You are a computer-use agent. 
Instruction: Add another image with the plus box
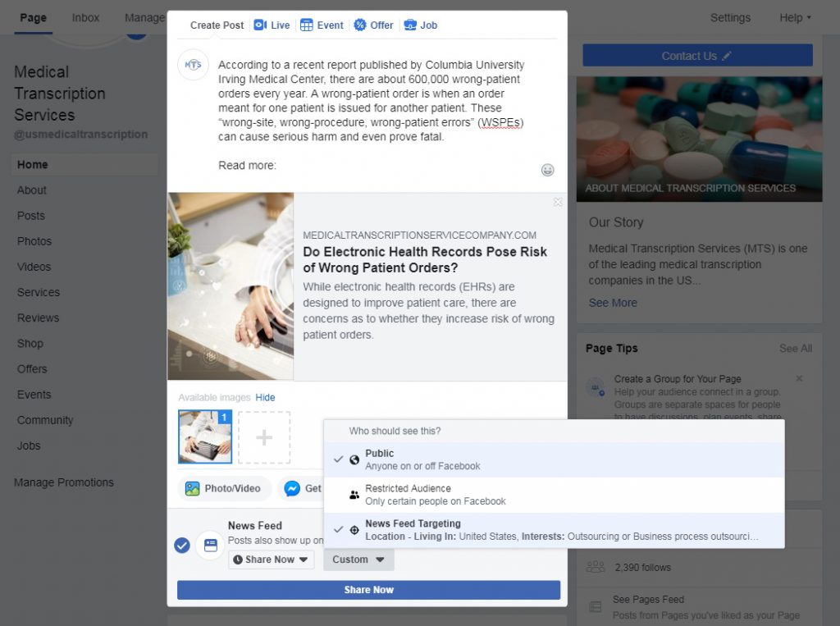pos(264,437)
